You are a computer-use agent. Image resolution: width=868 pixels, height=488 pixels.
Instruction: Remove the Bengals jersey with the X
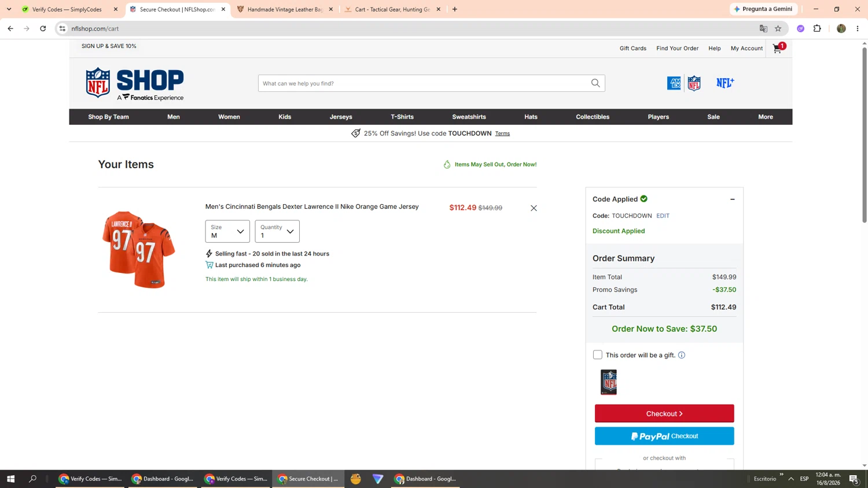(534, 208)
